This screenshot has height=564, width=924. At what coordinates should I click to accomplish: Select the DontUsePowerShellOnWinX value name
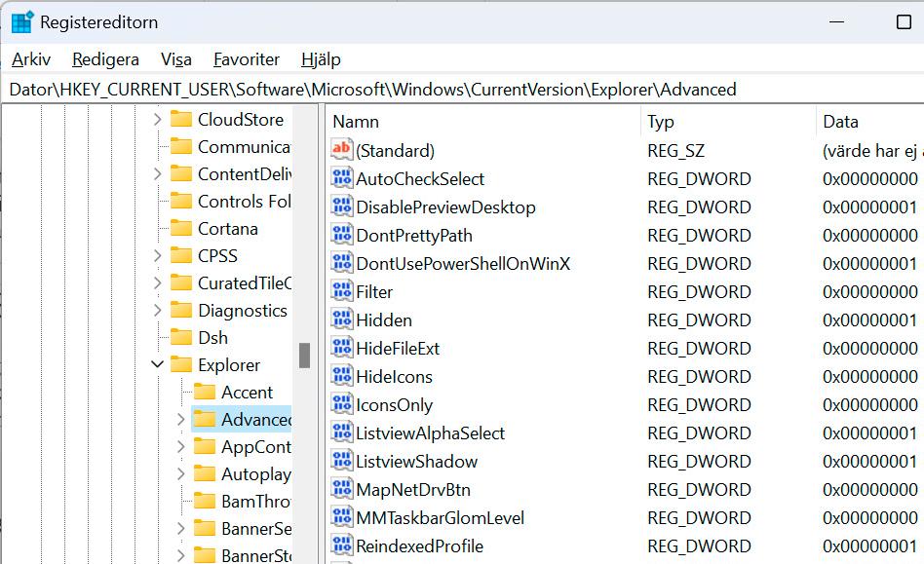coord(463,264)
